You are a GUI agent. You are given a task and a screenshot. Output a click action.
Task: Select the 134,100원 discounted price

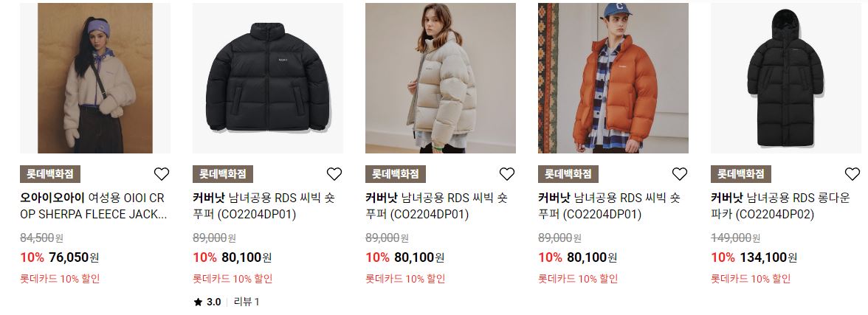coord(768,257)
